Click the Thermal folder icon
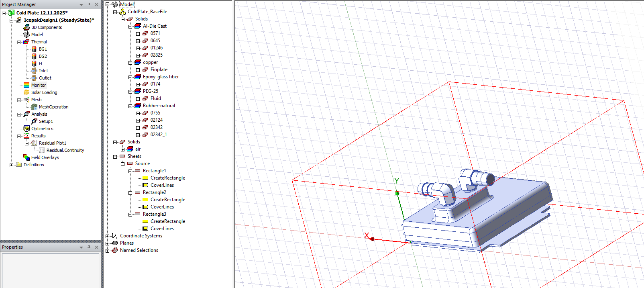Screen dimensions: 644x288 26,42
